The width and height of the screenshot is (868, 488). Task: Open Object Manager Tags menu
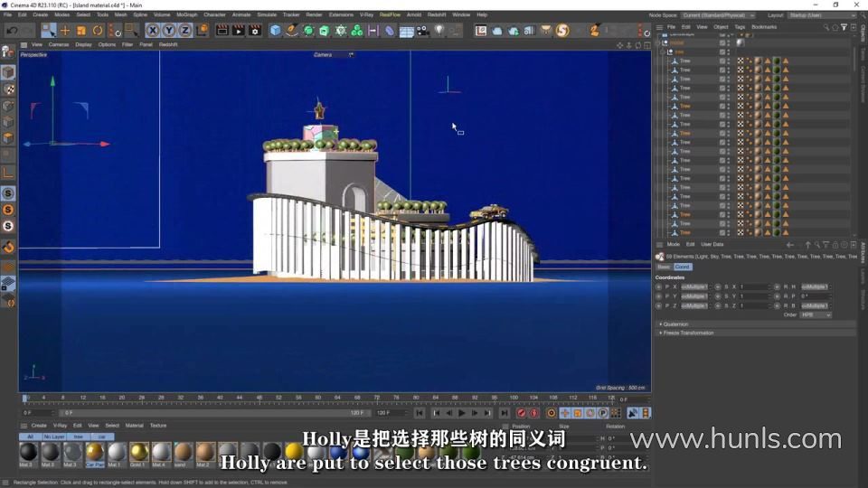click(x=740, y=26)
